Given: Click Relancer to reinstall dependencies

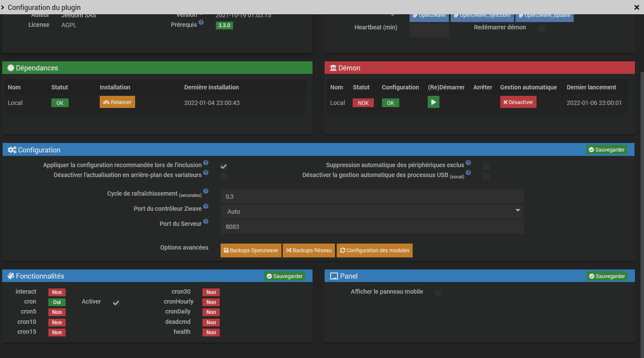Looking at the screenshot, I should point(117,102).
